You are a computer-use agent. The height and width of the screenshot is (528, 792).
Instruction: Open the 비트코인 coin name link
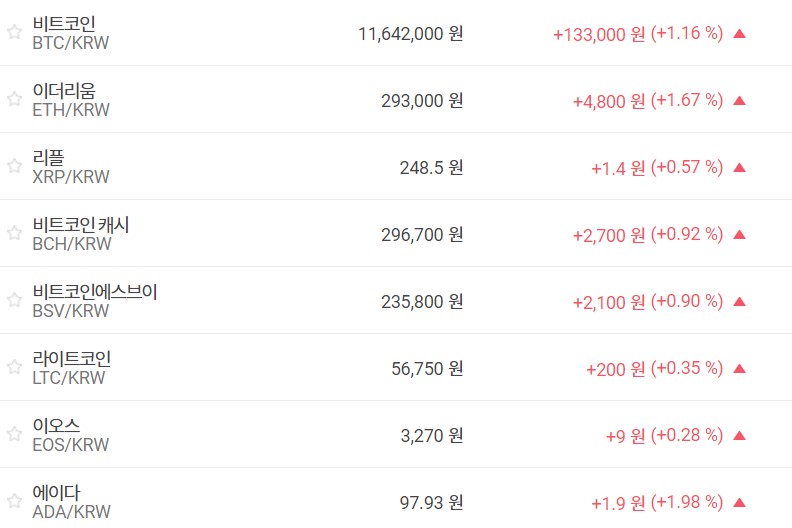pyautogui.click(x=64, y=23)
